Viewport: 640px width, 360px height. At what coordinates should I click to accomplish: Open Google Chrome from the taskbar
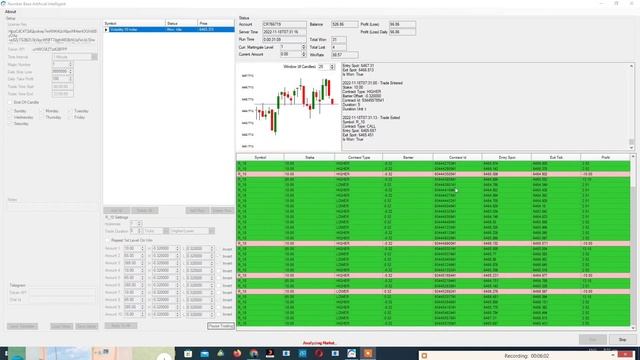tap(253, 353)
